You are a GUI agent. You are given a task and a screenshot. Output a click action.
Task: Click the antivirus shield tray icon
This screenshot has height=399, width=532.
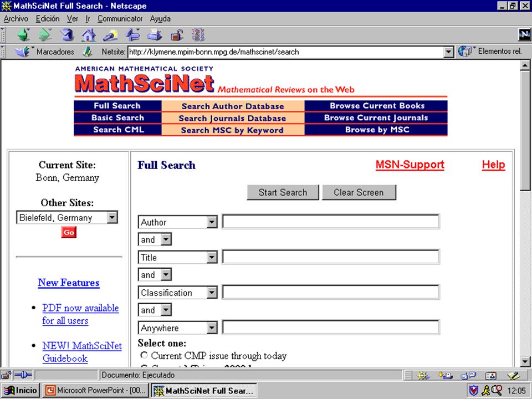[x=473, y=391]
